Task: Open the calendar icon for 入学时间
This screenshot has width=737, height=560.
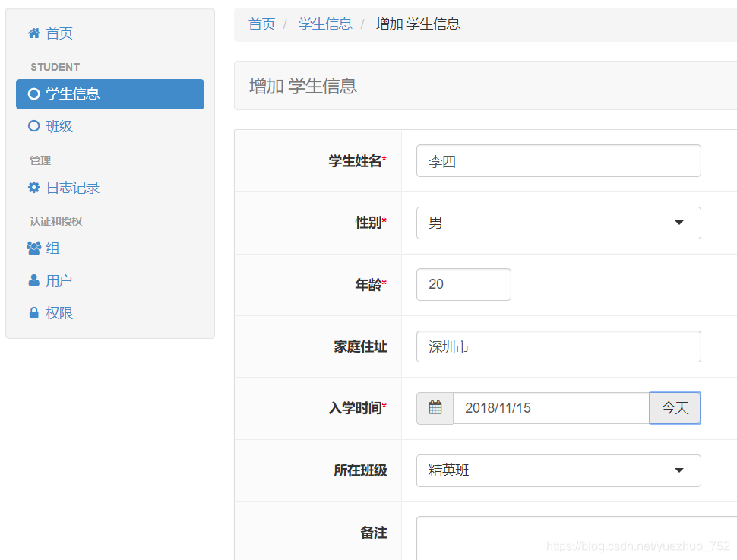Action: coord(435,408)
